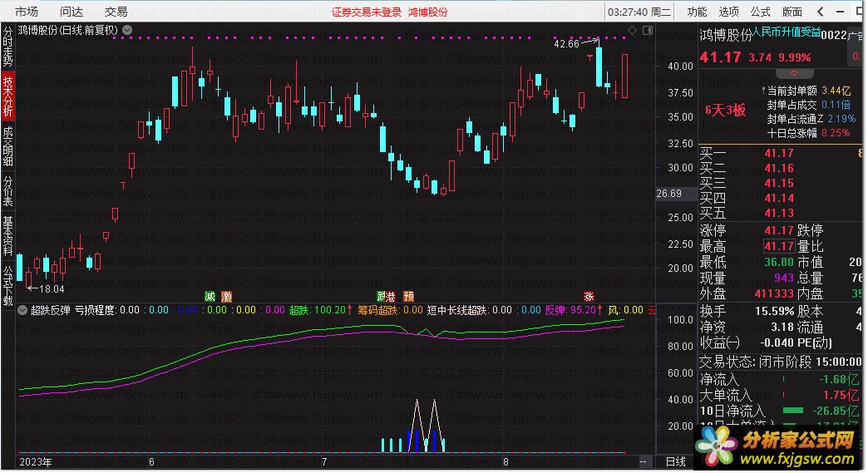This screenshot has width=868, height=473.
Task: Click the 预 marker under the chart
Action: [x=408, y=297]
